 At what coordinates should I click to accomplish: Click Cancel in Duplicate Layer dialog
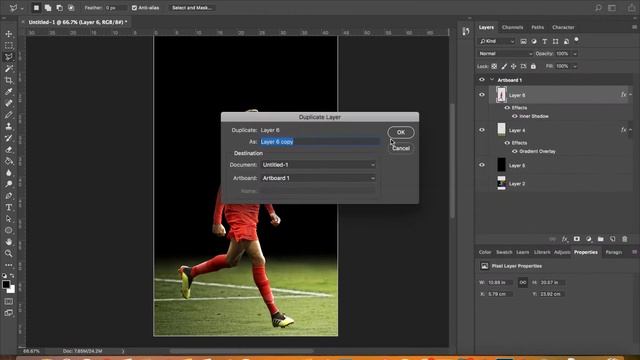[401, 148]
